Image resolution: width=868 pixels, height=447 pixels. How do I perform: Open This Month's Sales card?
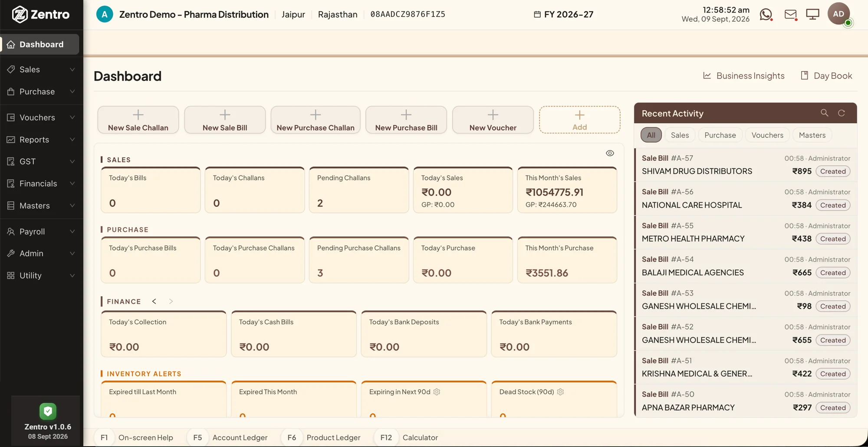click(x=567, y=190)
